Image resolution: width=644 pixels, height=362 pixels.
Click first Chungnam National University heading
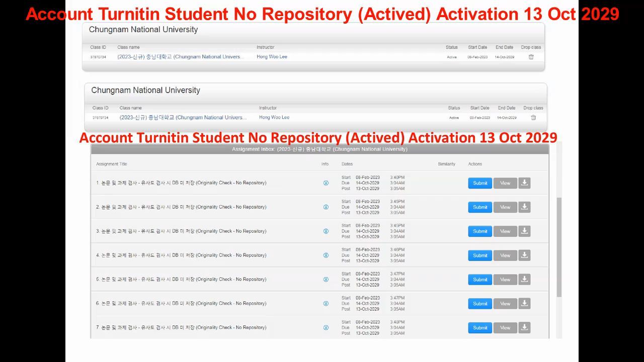[x=143, y=30]
